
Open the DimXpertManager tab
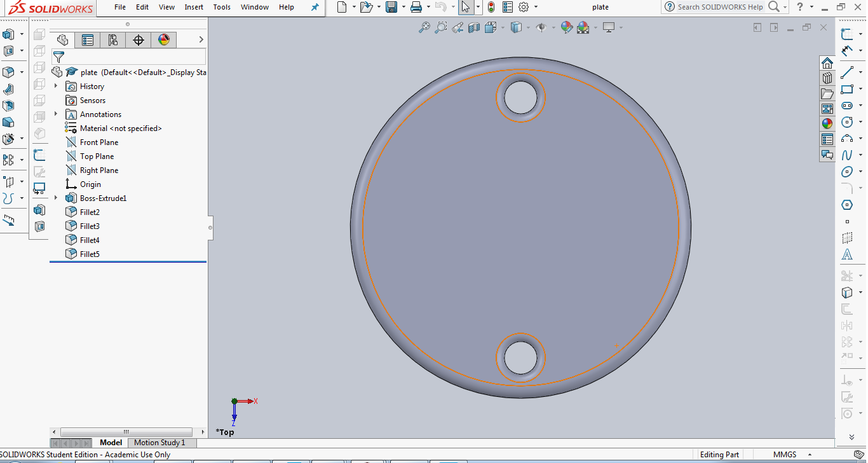click(x=139, y=40)
